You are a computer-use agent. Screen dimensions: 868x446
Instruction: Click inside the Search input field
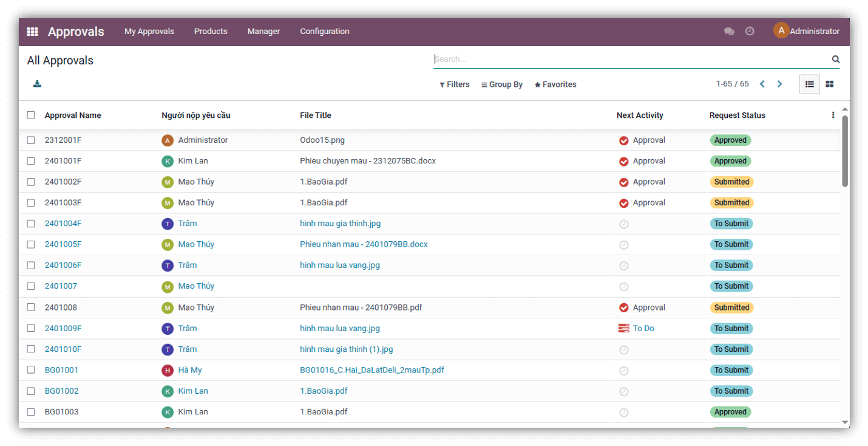[x=631, y=60]
